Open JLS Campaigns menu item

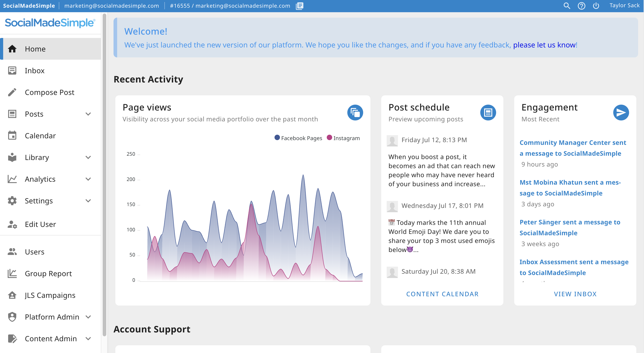pos(51,295)
